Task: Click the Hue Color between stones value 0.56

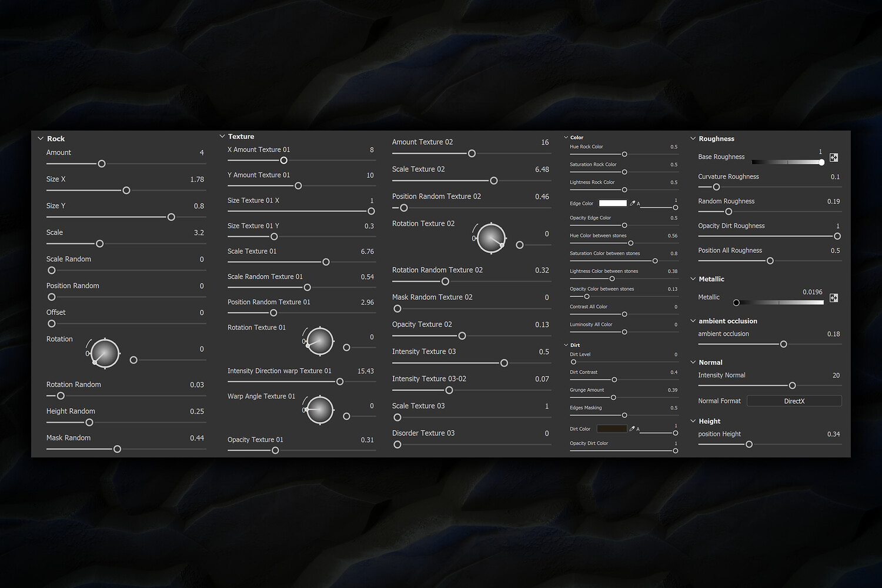Action: [x=673, y=236]
